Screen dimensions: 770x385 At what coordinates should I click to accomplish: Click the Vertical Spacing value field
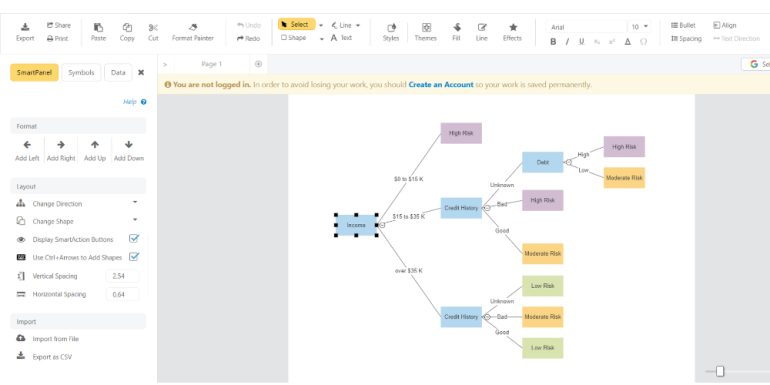(122, 276)
